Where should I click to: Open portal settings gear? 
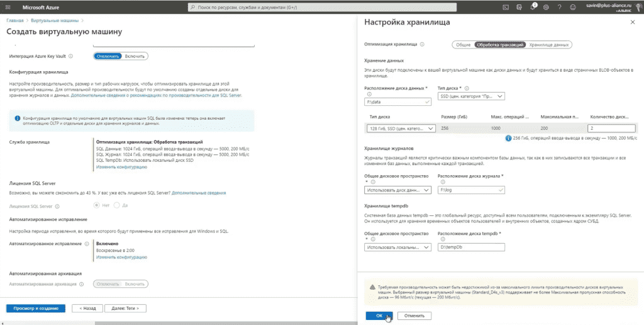point(546,7)
